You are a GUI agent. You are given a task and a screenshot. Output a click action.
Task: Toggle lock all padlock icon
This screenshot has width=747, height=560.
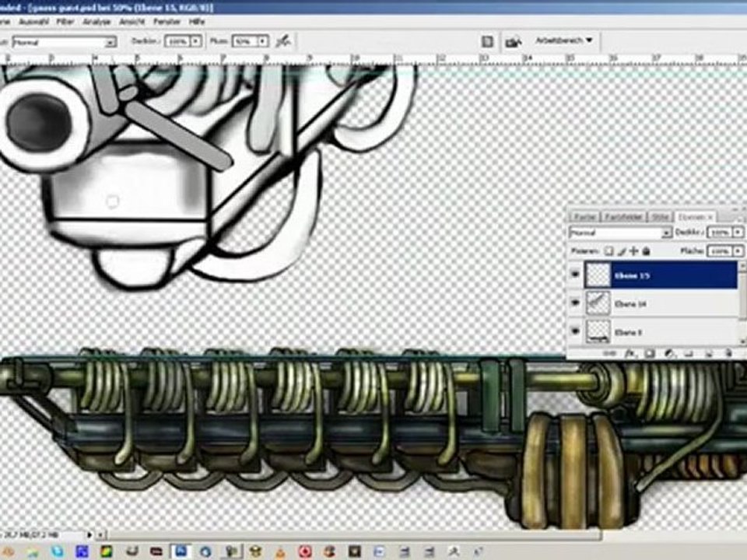pyautogui.click(x=646, y=251)
